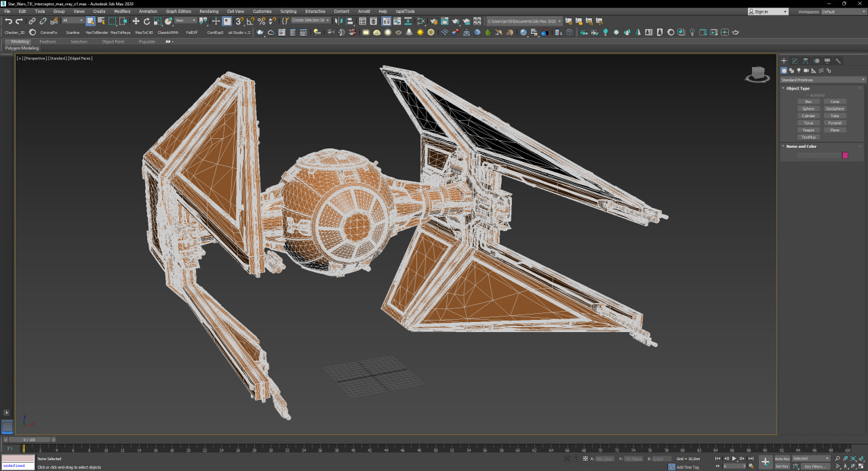Open the Utilities wrench panel icon

tap(838, 60)
